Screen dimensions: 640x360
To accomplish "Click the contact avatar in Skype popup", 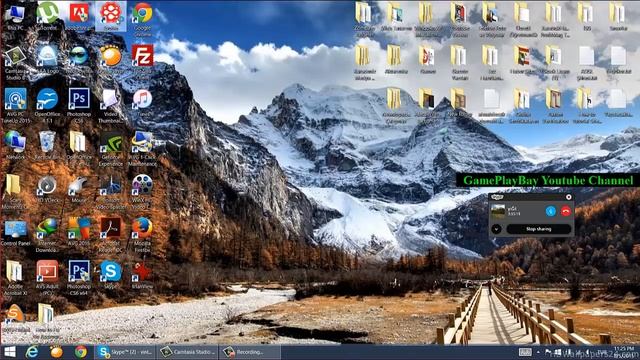I will pos(498,211).
